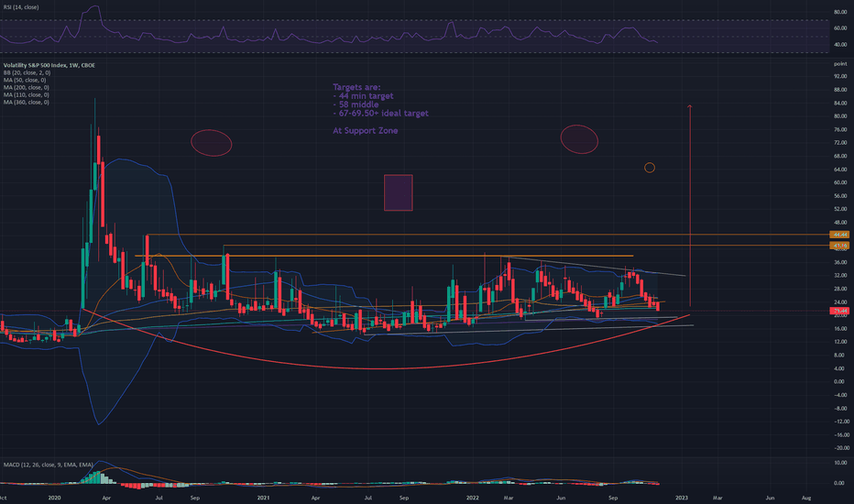Screen dimensions: 854x504
Task: Click the 24.00 price axis label
Action: tap(840, 302)
